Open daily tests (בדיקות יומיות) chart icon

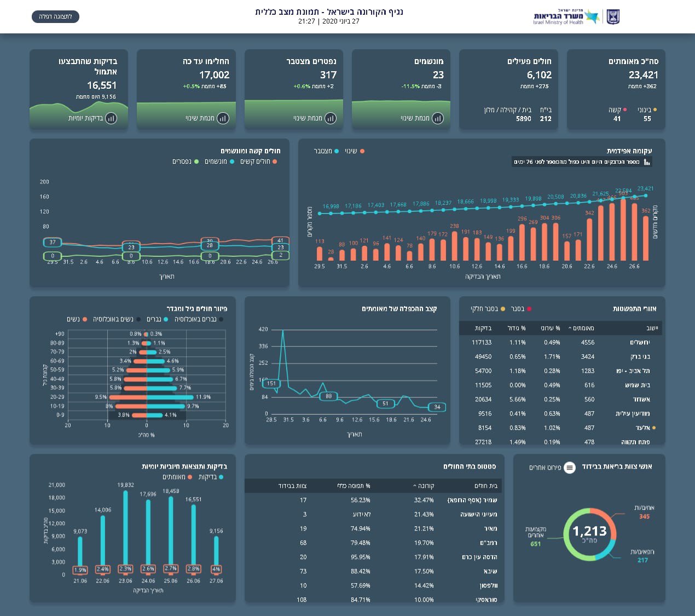point(111,118)
